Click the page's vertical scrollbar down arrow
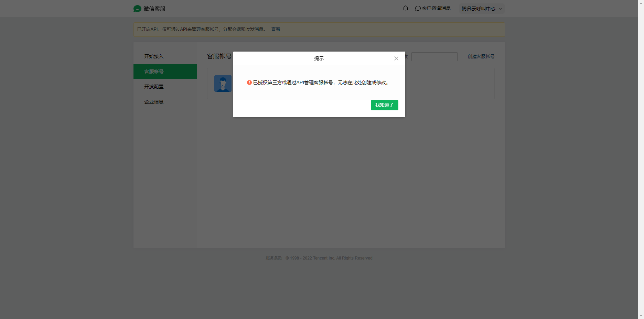Image resolution: width=644 pixels, height=319 pixels. (641, 316)
